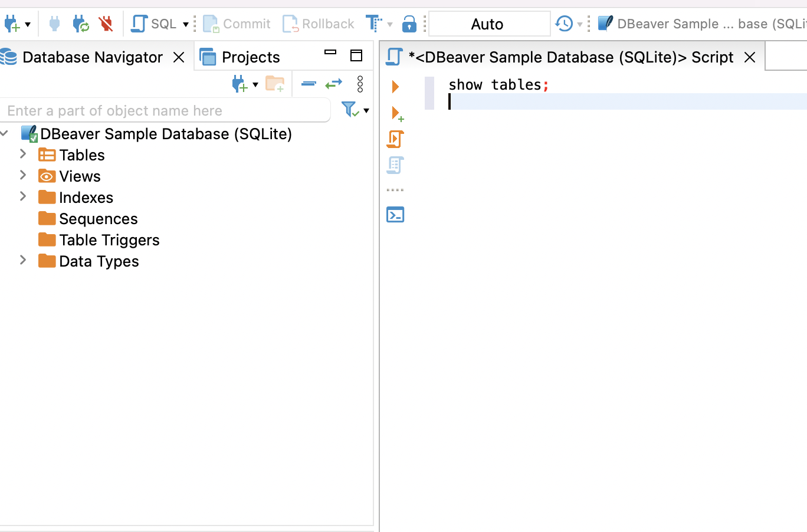The width and height of the screenshot is (807, 532).
Task: Open the SQL button dropdown arrow
Action: pos(186,24)
